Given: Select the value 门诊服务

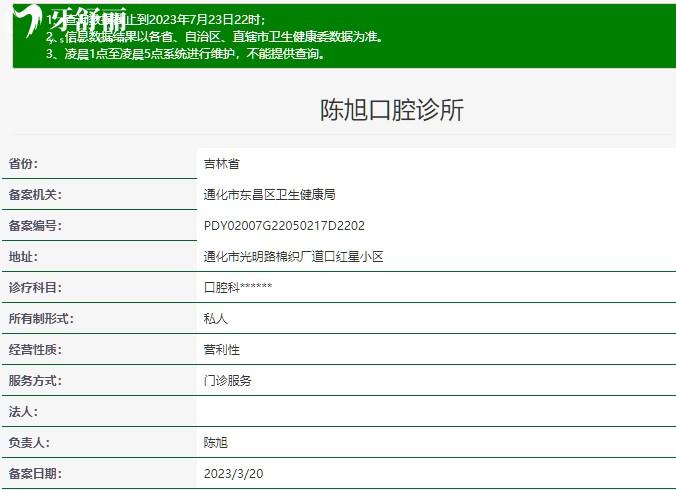Looking at the screenshot, I should 228,381.
